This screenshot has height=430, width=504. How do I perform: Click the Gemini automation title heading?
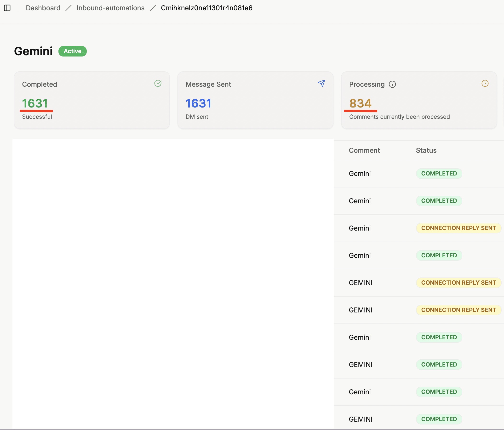point(33,51)
